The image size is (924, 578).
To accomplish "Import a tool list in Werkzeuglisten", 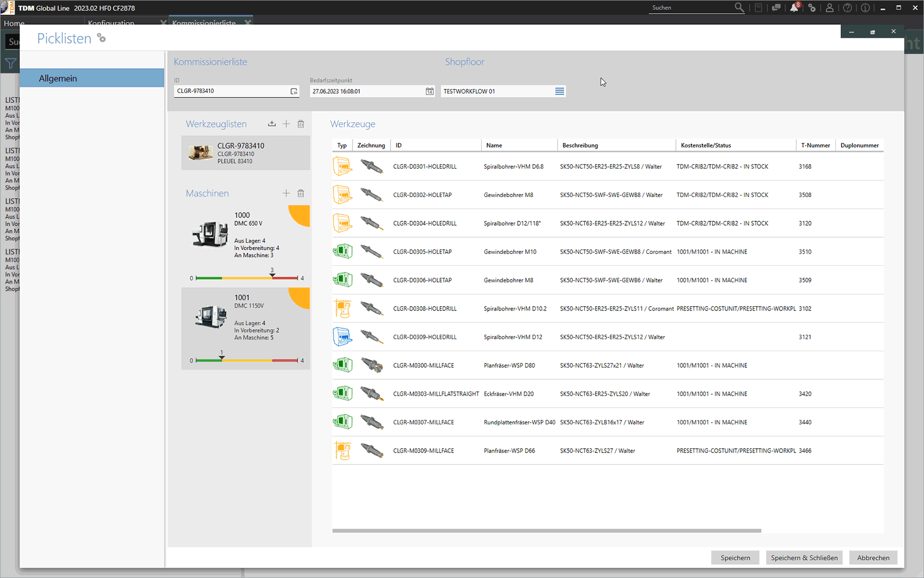I will click(272, 124).
